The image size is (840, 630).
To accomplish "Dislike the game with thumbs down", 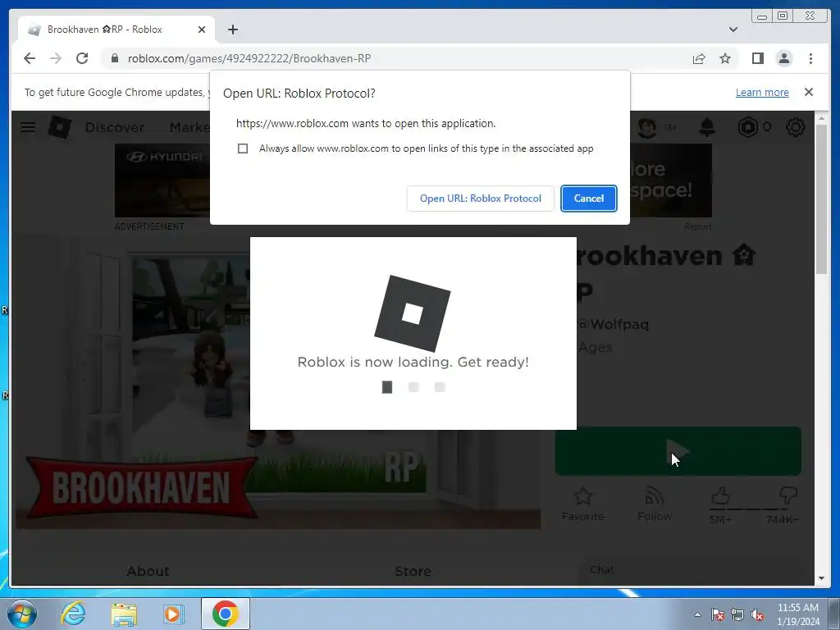I will (788, 497).
